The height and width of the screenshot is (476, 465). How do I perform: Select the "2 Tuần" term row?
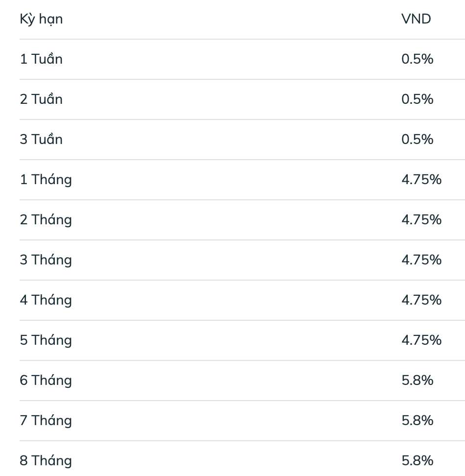(41, 99)
